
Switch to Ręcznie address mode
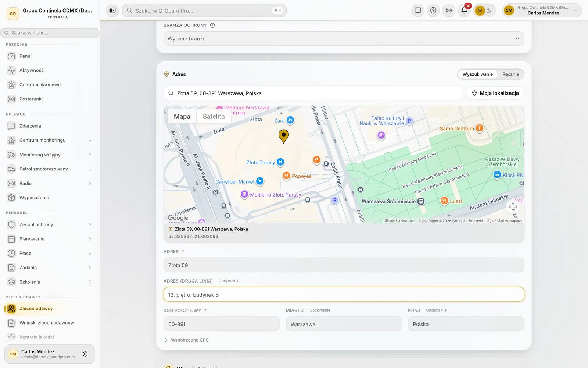tap(510, 74)
